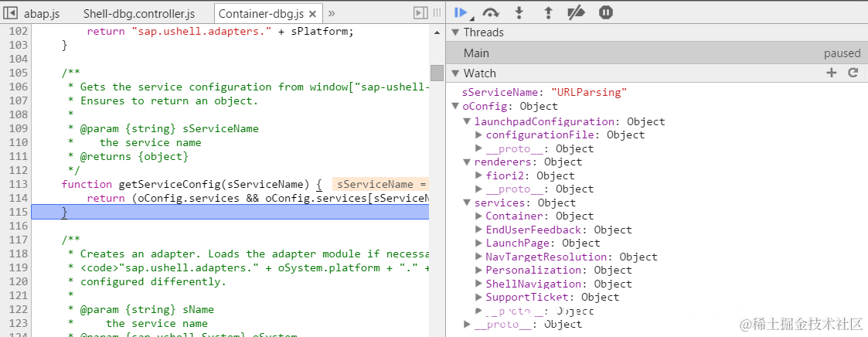Collapse the Threads section
868x337 pixels.
click(x=455, y=32)
